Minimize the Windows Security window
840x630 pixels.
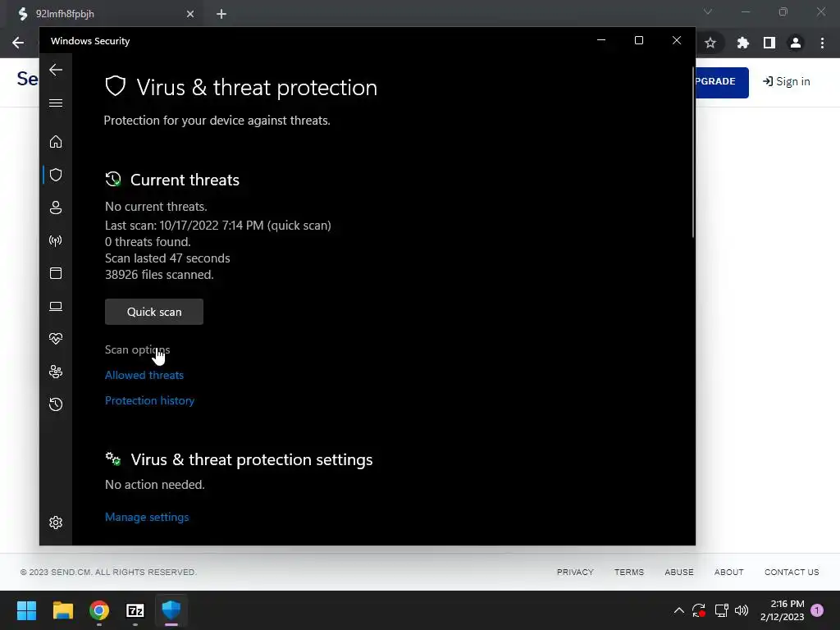click(x=601, y=40)
